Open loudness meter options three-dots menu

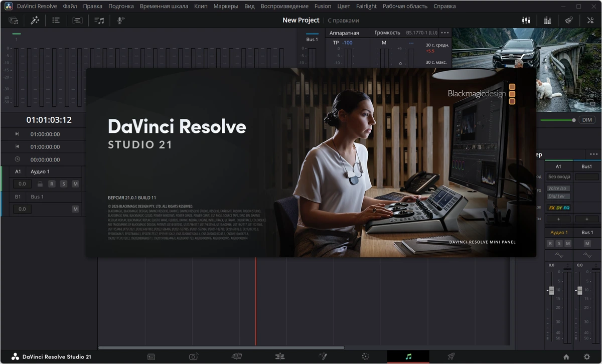[445, 33]
